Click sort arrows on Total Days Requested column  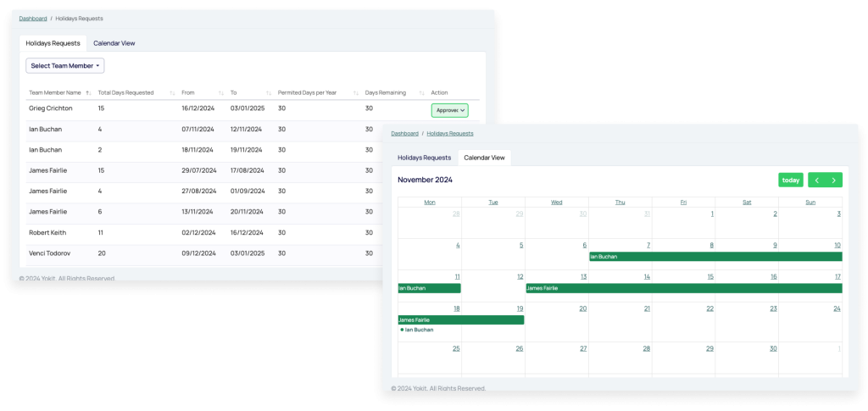pyautogui.click(x=172, y=92)
